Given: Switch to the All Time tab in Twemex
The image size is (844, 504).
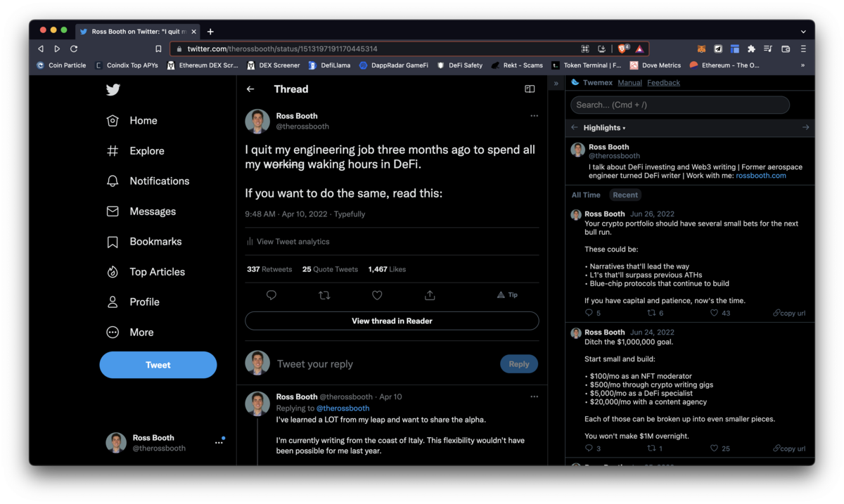Looking at the screenshot, I should [586, 195].
